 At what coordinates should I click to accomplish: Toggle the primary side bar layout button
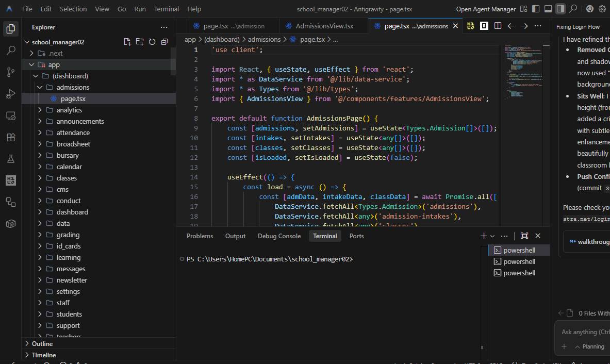point(536,9)
